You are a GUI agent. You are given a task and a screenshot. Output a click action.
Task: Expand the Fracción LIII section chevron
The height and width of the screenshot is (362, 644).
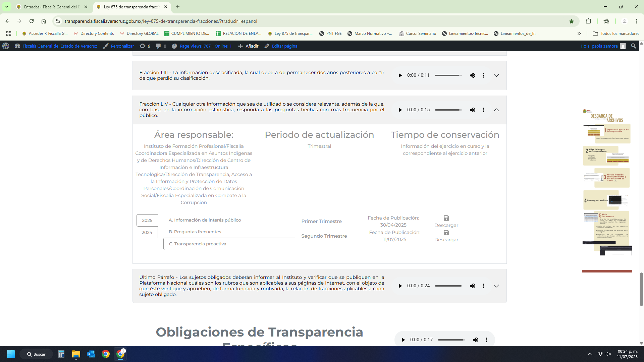point(496,75)
